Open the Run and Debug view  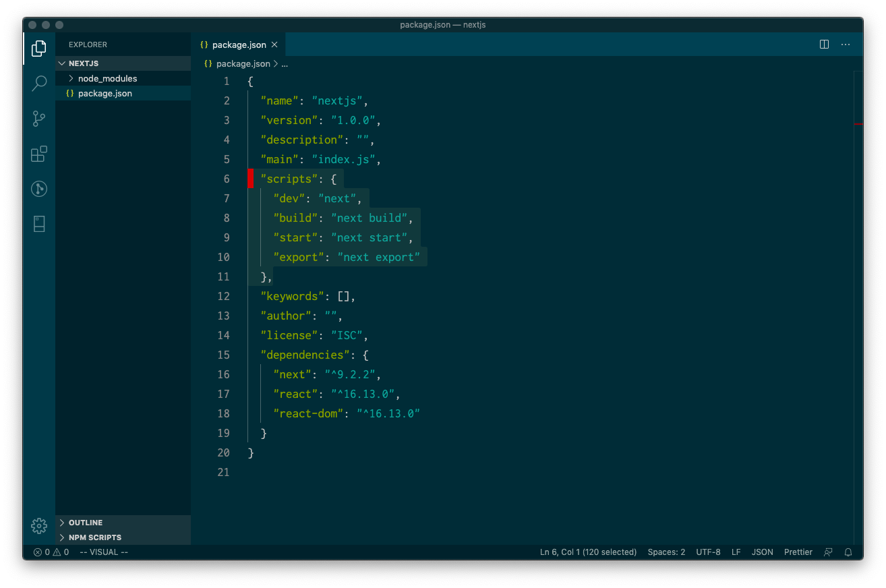[38, 189]
